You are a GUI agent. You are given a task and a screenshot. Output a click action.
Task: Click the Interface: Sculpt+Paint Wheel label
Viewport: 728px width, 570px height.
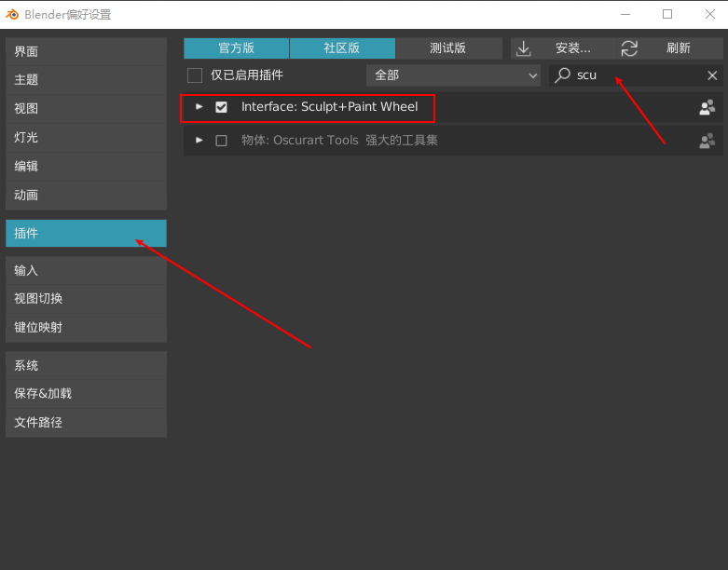pyautogui.click(x=330, y=107)
